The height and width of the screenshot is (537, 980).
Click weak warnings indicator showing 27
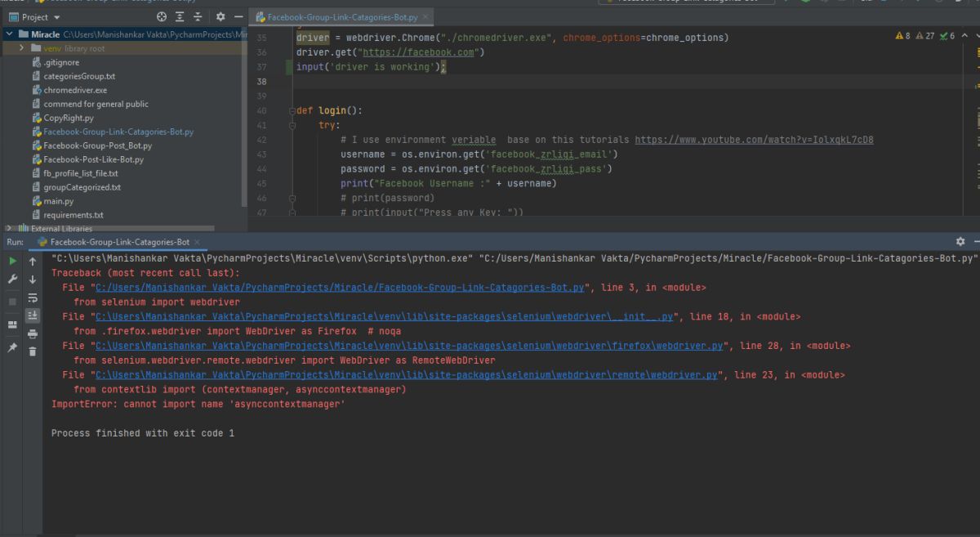coord(925,36)
